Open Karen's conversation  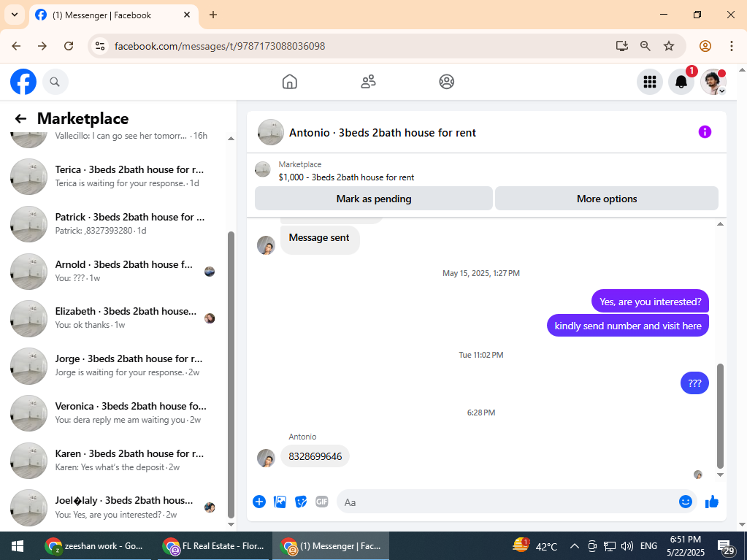115,460
